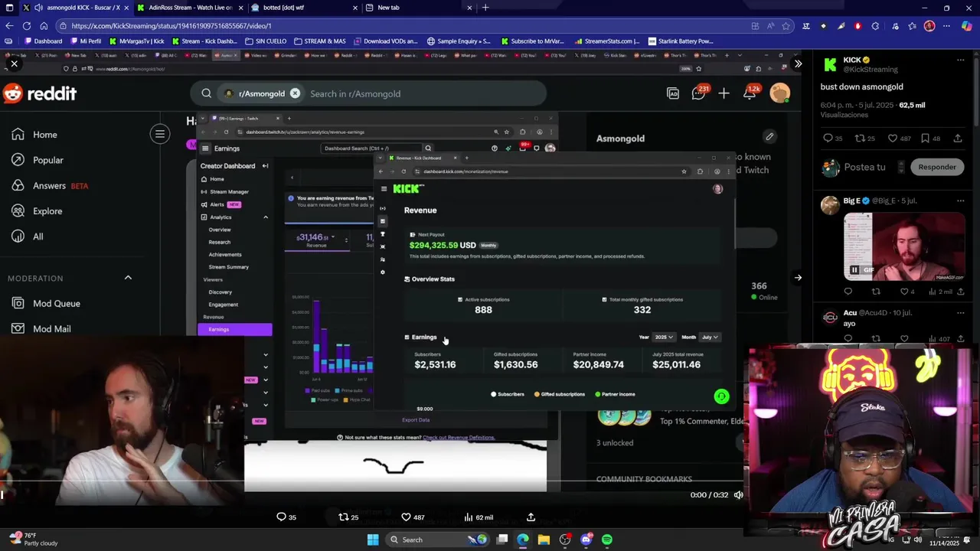Open Month July dropdown in Kick dashboard
Image resolution: width=980 pixels, height=551 pixels.
(710, 337)
